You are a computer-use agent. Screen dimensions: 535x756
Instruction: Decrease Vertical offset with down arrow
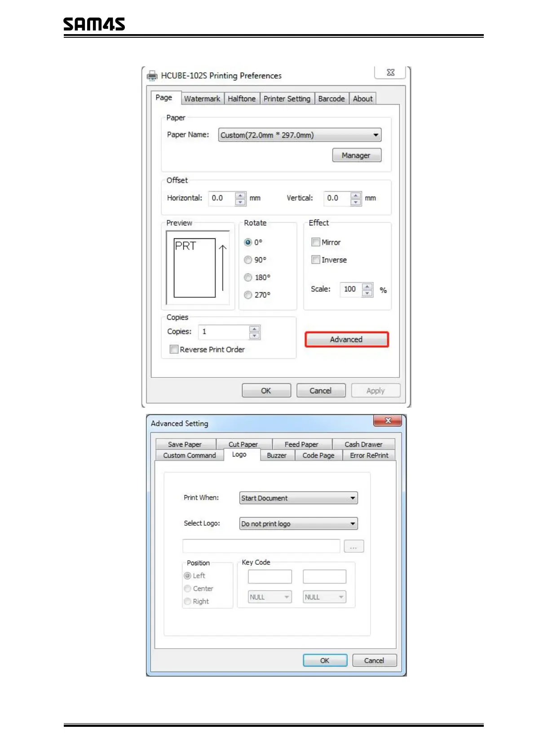click(356, 202)
